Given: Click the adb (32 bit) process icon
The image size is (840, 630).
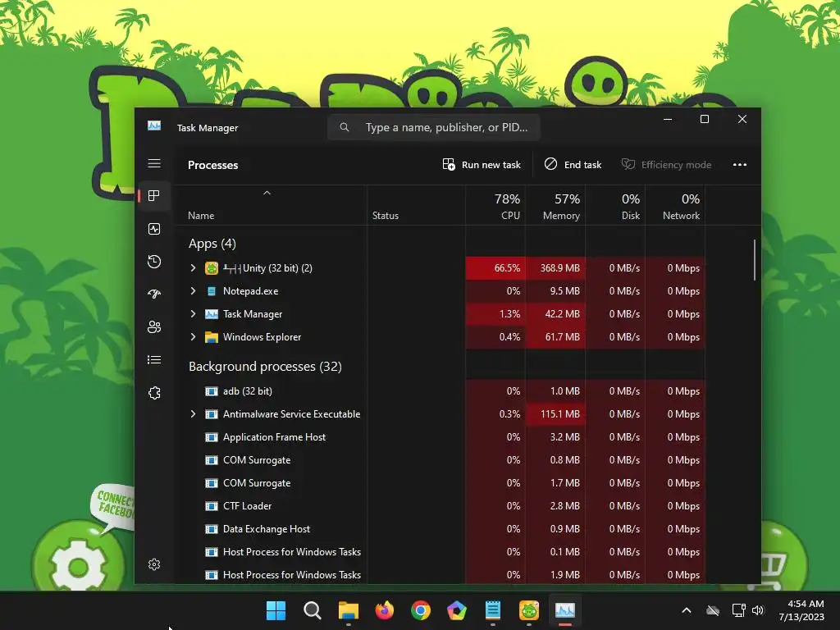Looking at the screenshot, I should pos(212,391).
